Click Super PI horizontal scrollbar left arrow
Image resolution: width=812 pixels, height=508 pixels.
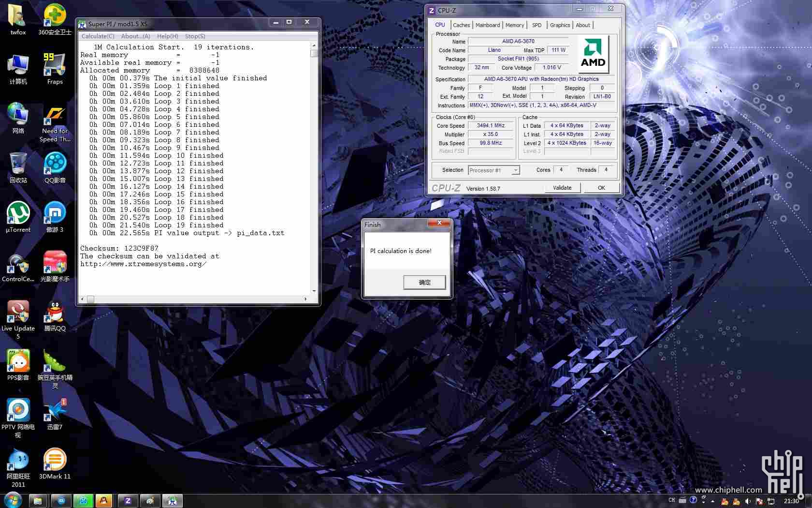pyautogui.click(x=82, y=299)
